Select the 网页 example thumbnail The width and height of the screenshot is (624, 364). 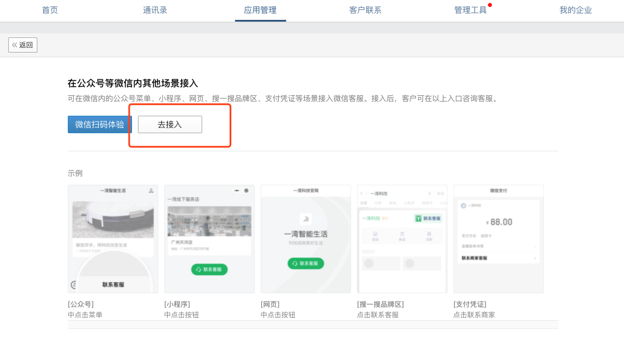pyautogui.click(x=306, y=238)
